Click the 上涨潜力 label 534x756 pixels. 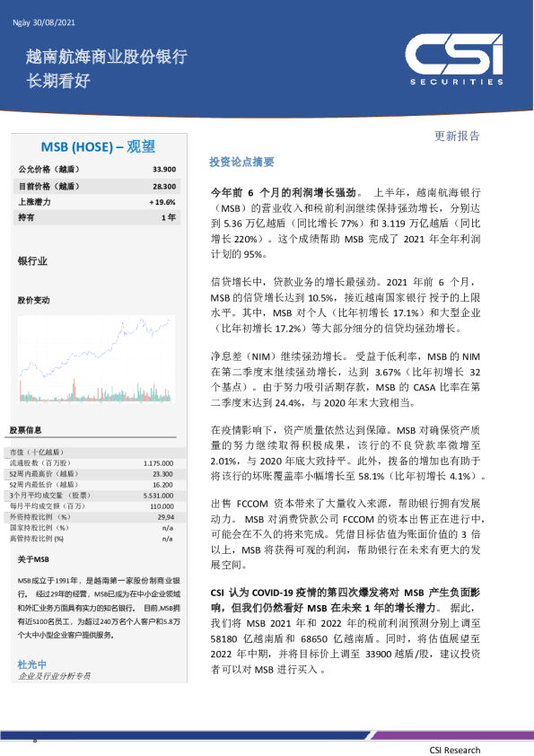(34, 202)
